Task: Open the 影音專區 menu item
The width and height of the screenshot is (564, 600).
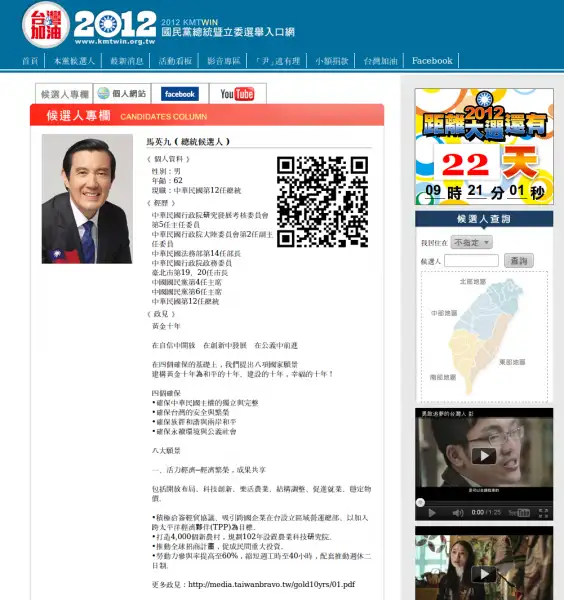Action: [223, 61]
